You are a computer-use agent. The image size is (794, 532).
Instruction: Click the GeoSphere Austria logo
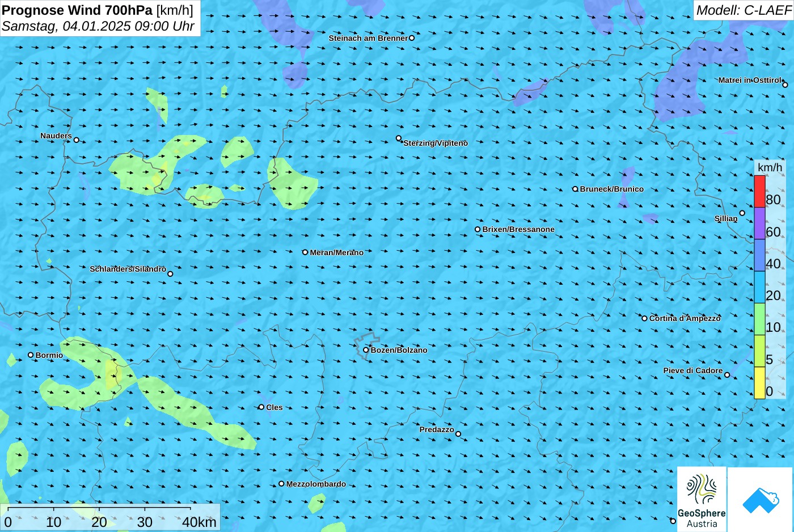pyautogui.click(x=702, y=499)
